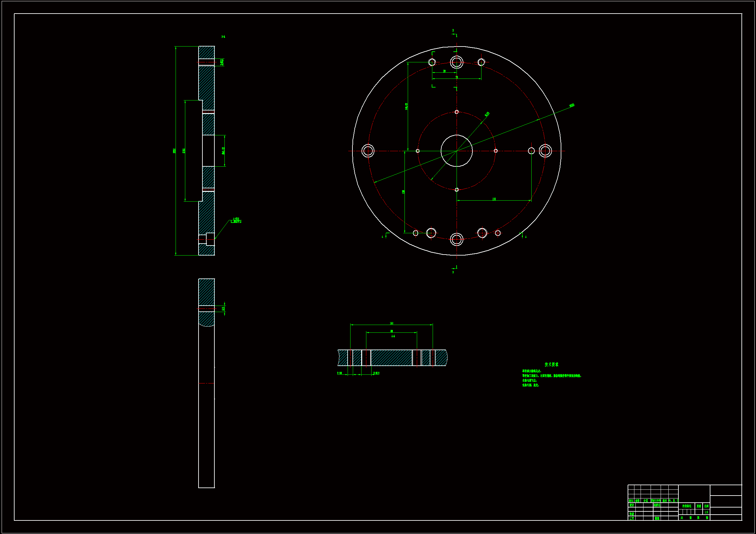Select the 阶段标记 cell in the title block
This screenshot has height=534, width=756.
pos(687,506)
